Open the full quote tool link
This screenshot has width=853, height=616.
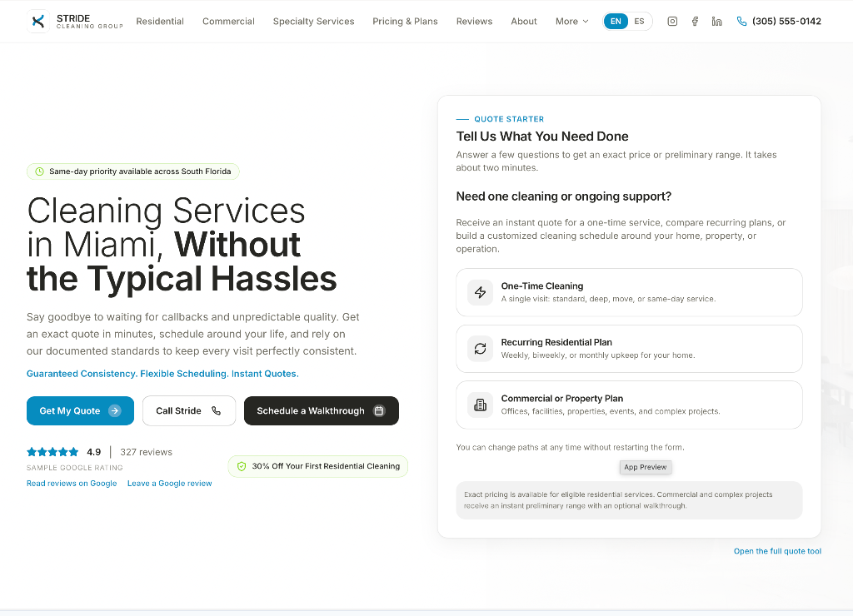777,551
